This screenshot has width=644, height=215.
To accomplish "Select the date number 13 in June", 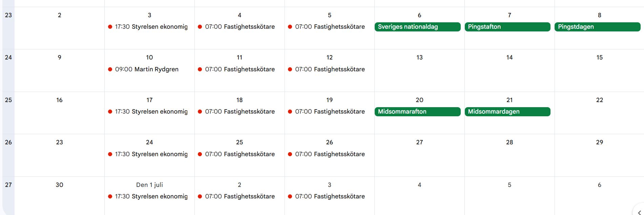I will point(419,57).
